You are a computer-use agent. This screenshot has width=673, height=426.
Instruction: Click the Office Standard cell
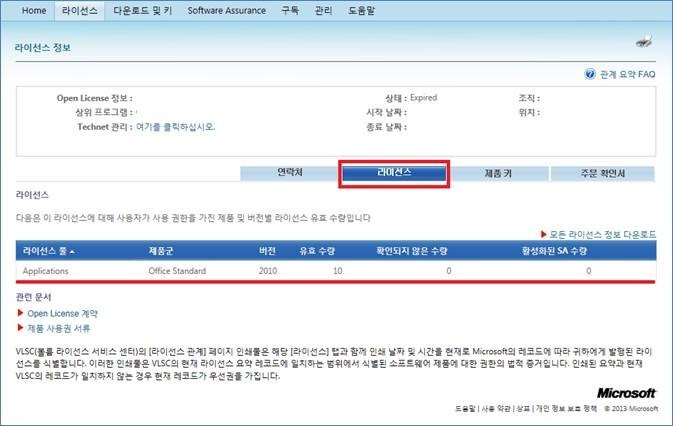[177, 271]
